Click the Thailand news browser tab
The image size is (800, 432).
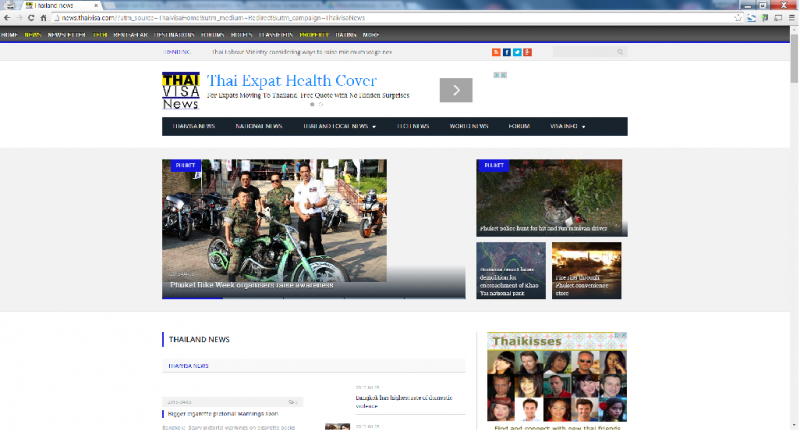59,6
